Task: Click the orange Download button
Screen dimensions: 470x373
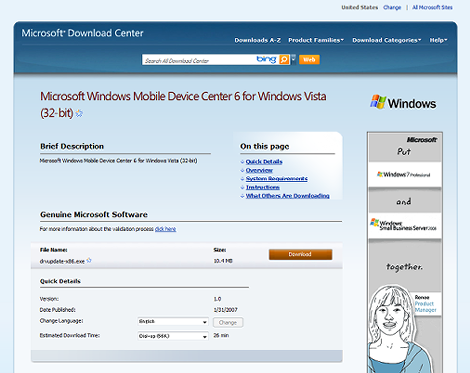Action: pyautogui.click(x=300, y=254)
